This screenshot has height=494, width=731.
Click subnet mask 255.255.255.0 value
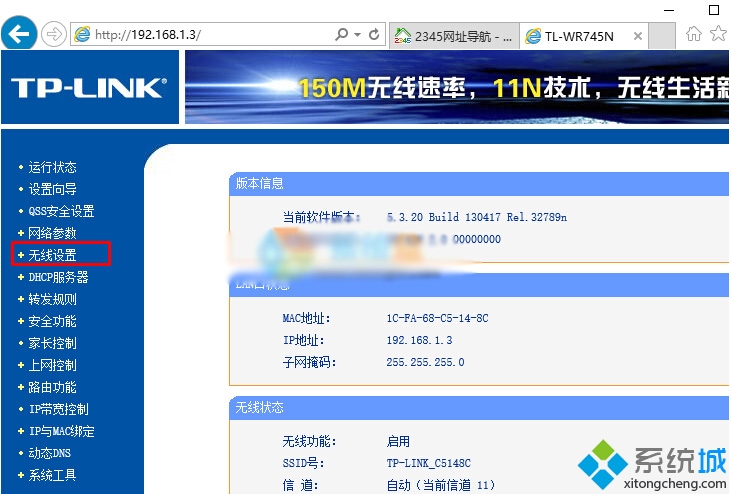(425, 362)
